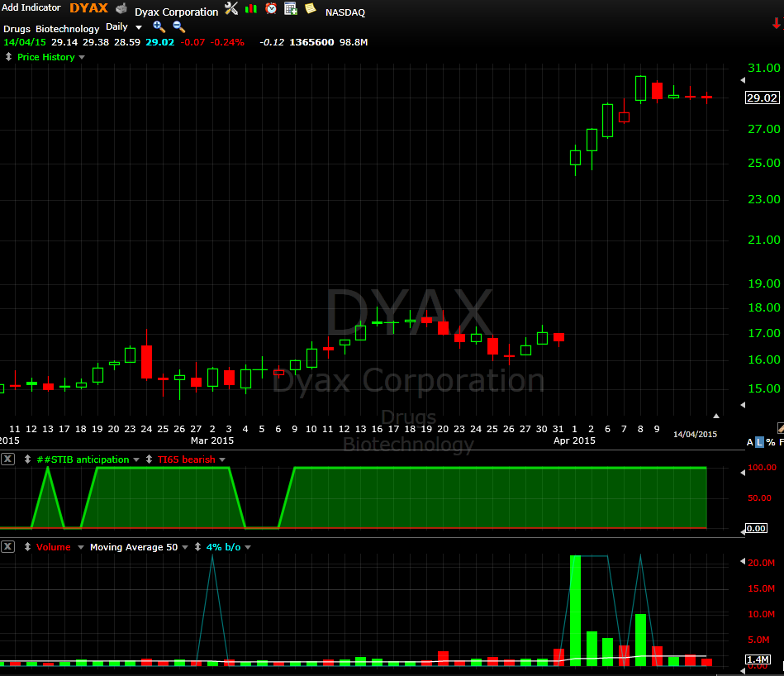Click reorder arrows beside TI65 bearish
The height and width of the screenshot is (676, 784).
(149, 459)
